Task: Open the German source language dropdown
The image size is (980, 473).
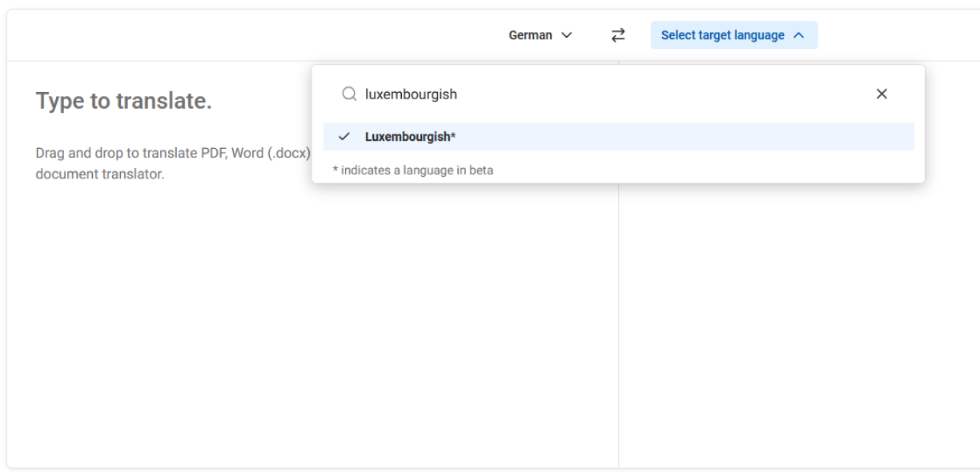Action: coord(540,35)
